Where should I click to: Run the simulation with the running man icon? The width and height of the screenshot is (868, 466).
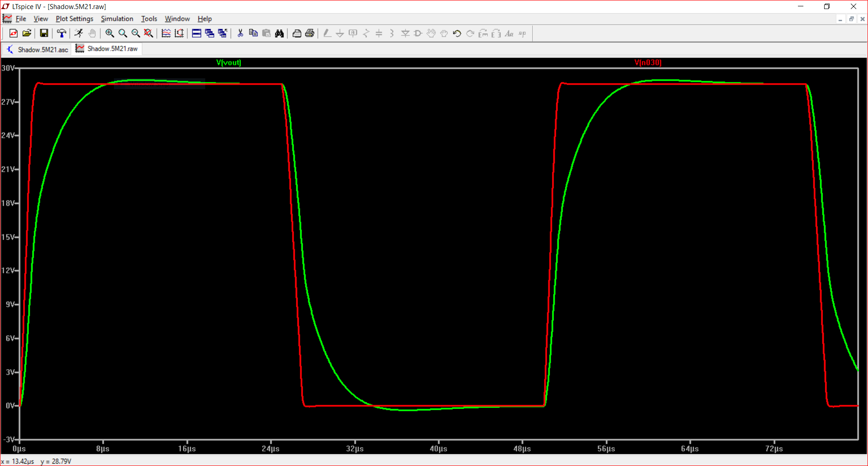tap(79, 33)
